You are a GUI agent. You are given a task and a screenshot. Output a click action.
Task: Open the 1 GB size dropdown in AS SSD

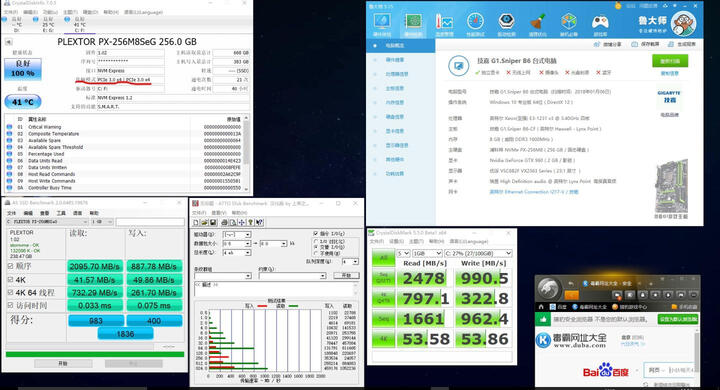(x=102, y=222)
